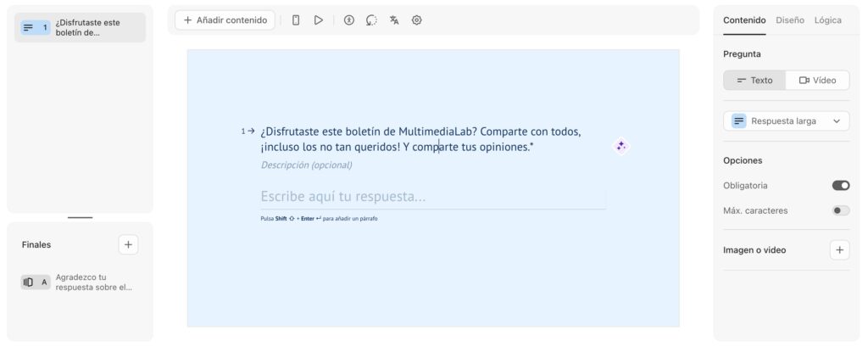
Task: Toggle the Obligatoria switch off
Action: point(840,185)
